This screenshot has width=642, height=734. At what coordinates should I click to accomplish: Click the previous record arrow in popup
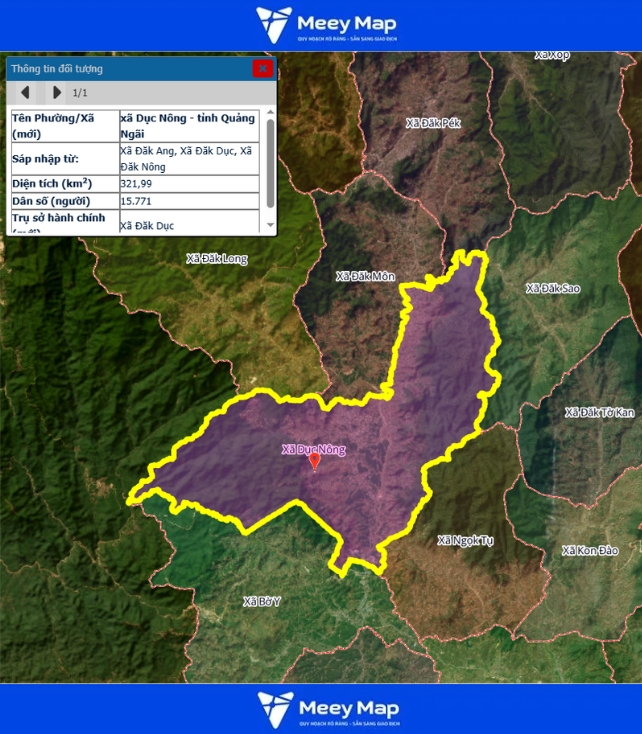[x=25, y=93]
